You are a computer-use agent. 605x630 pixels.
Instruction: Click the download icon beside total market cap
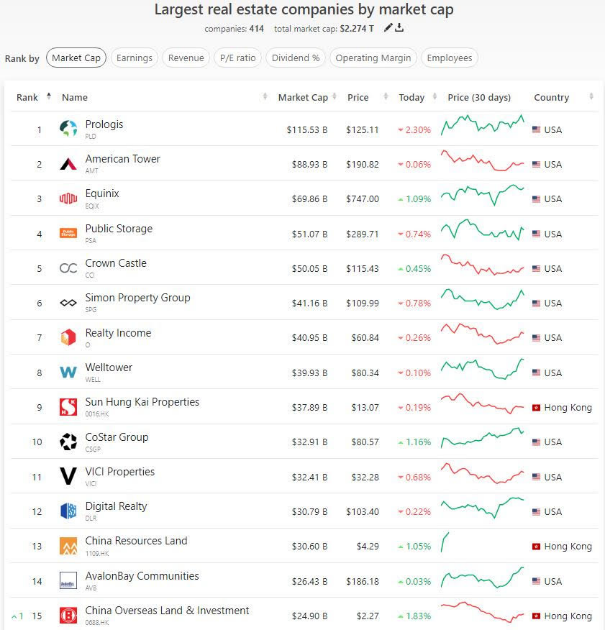tap(399, 28)
